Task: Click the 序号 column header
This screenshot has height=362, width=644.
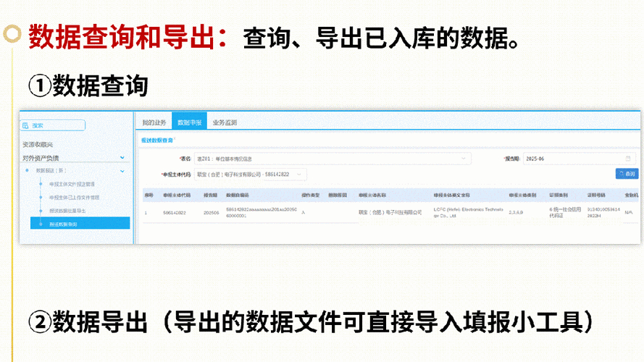Action: click(x=149, y=195)
